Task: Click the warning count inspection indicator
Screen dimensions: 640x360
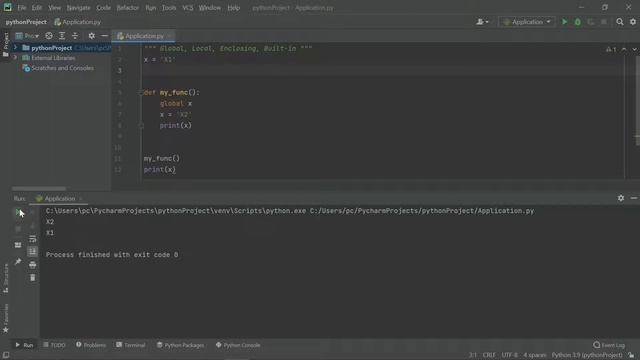Action: [x=611, y=49]
